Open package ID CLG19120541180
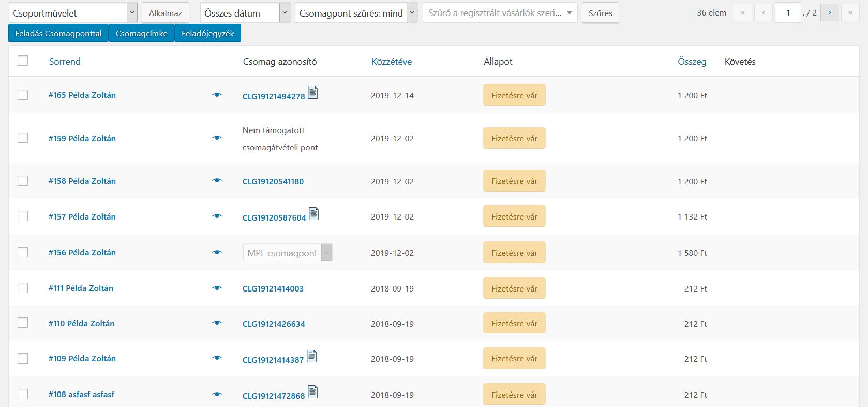 click(x=273, y=181)
